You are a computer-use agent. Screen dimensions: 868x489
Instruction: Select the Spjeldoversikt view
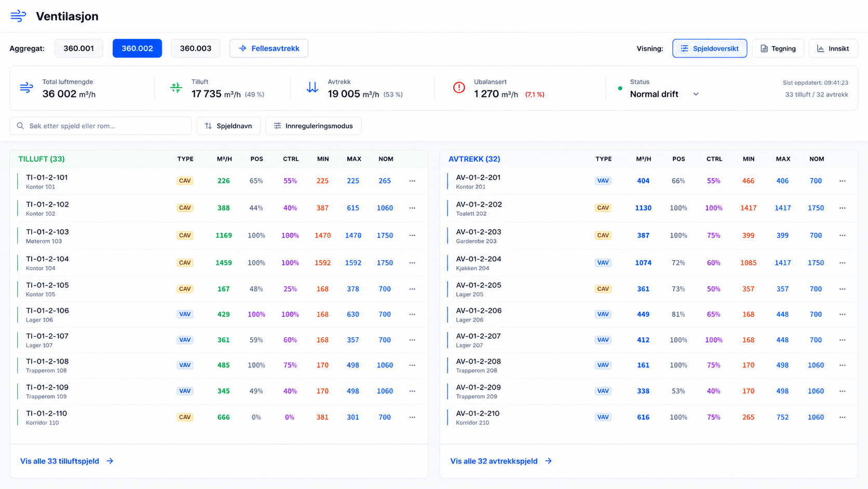pyautogui.click(x=710, y=48)
